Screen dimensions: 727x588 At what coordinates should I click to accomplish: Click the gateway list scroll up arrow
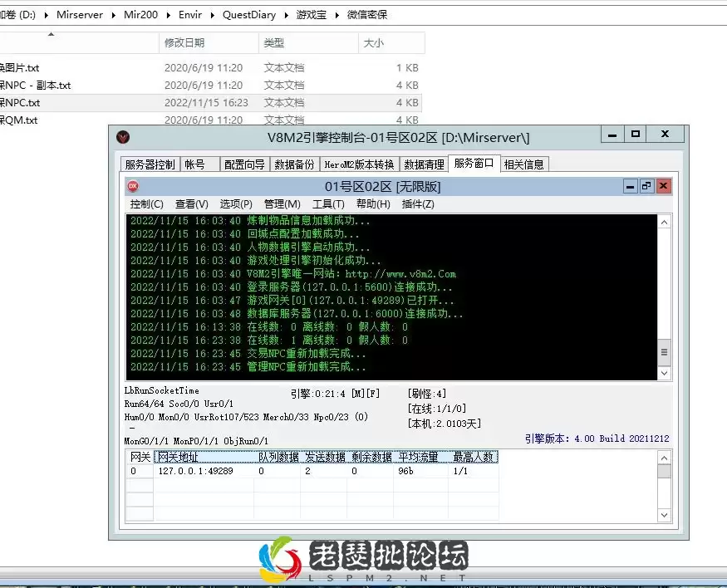coord(665,458)
